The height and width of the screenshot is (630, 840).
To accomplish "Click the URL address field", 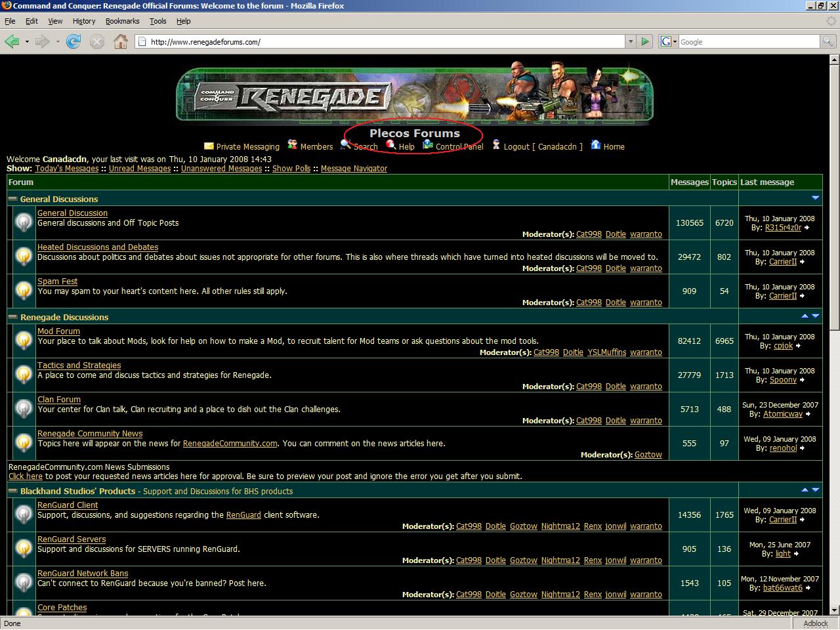I will coord(381,42).
